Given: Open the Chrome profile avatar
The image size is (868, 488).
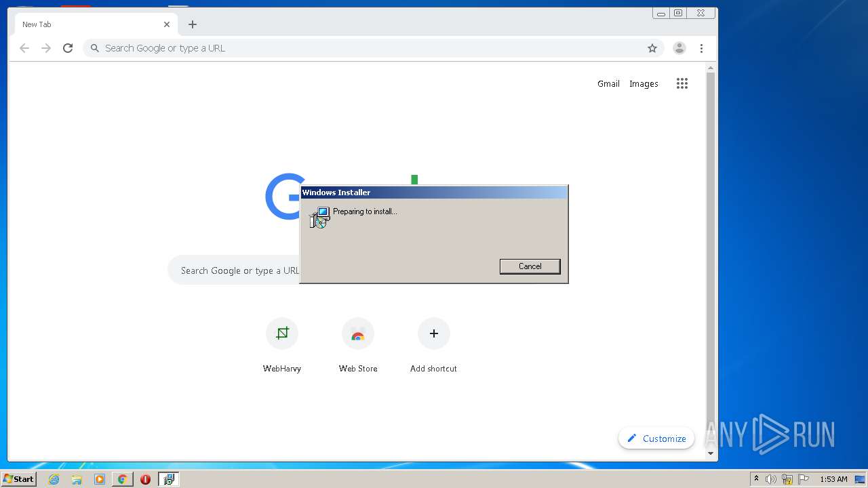Looking at the screenshot, I should coord(679,48).
